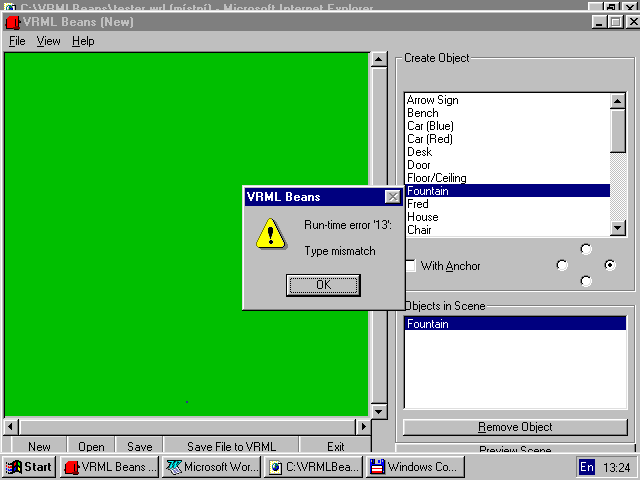This screenshot has width=640, height=480.
Task: Maximize the VRML Beans window
Action: tap(615, 22)
